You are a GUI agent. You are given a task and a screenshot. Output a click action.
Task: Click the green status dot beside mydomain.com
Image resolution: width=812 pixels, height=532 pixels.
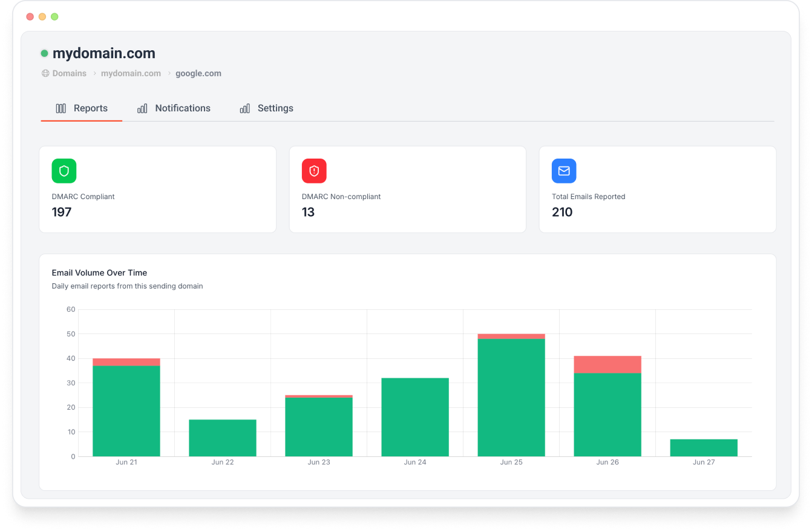pyautogui.click(x=44, y=53)
